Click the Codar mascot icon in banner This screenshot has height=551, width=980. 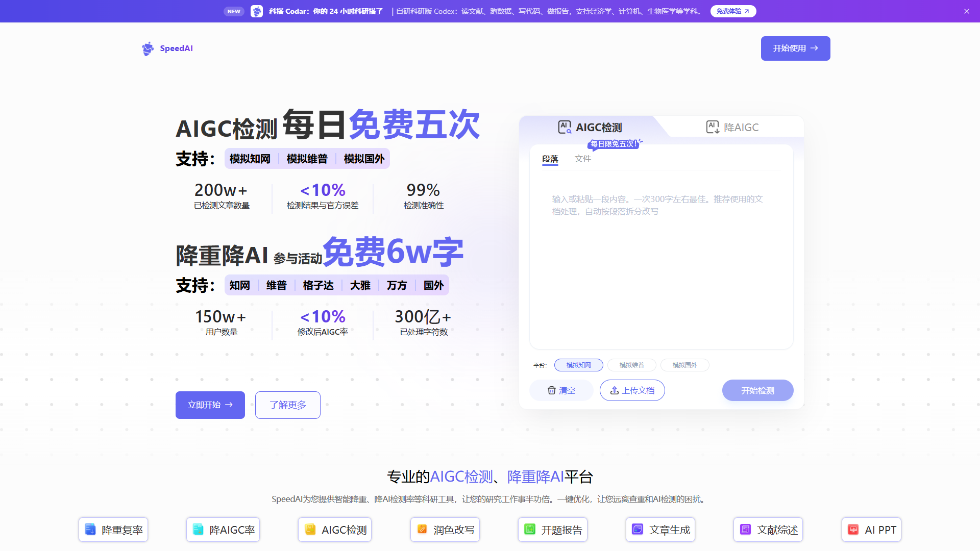(x=257, y=11)
